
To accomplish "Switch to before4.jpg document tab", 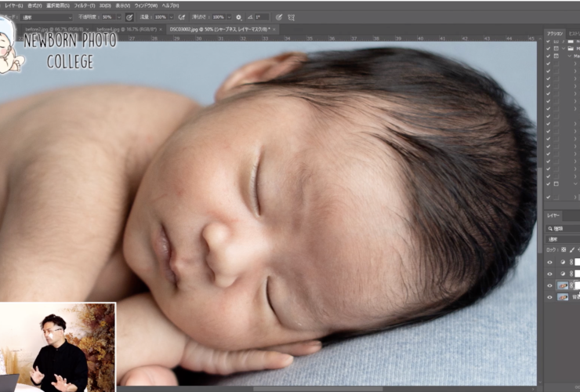I will tap(126, 29).
